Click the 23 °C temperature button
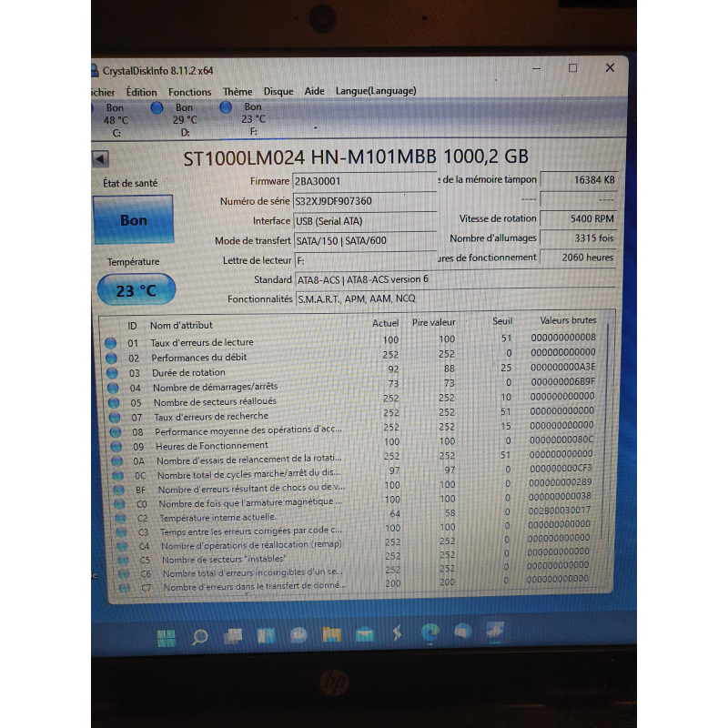The height and width of the screenshot is (728, 728). (x=136, y=291)
